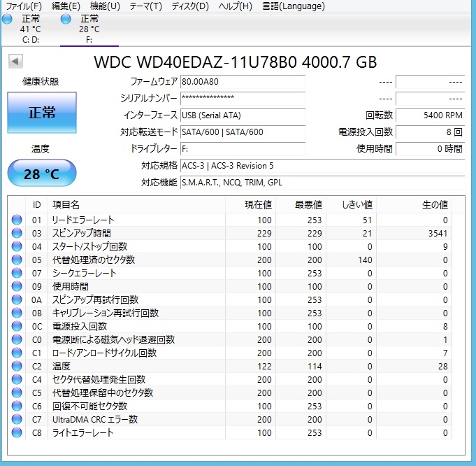Viewport: 476px width, 466px height.
Task: Open the ファイル(F) menu
Action: point(24,6)
